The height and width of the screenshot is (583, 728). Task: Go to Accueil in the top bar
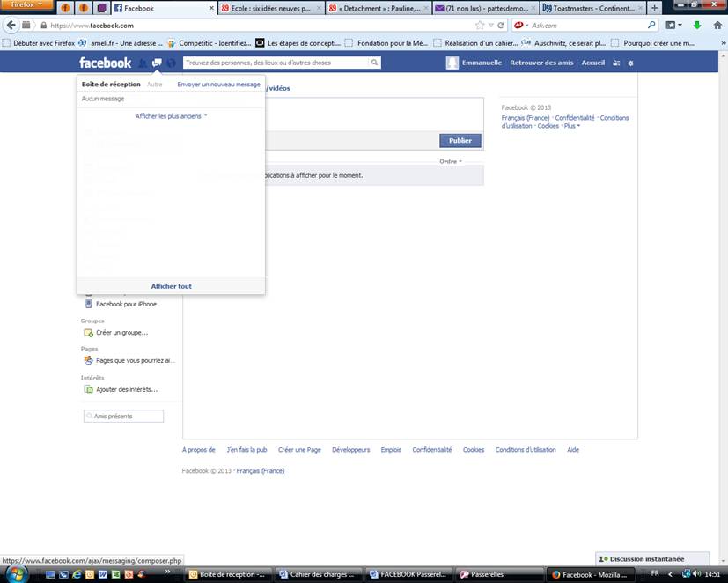(x=593, y=63)
